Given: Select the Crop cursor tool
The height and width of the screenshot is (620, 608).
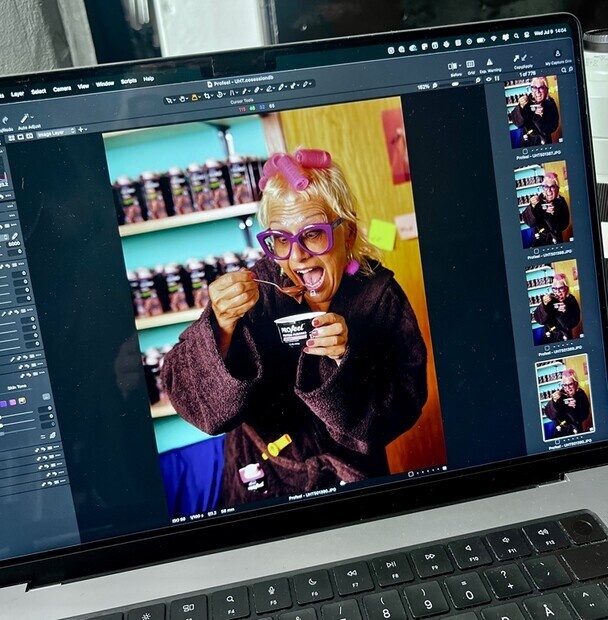Looking at the screenshot, I should pyautogui.click(x=207, y=96).
